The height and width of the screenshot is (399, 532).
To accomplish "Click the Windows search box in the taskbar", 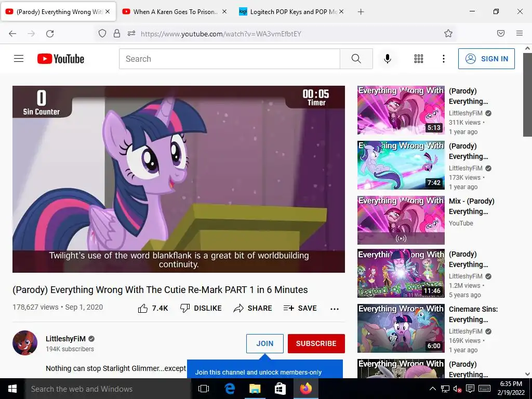I will (108, 389).
